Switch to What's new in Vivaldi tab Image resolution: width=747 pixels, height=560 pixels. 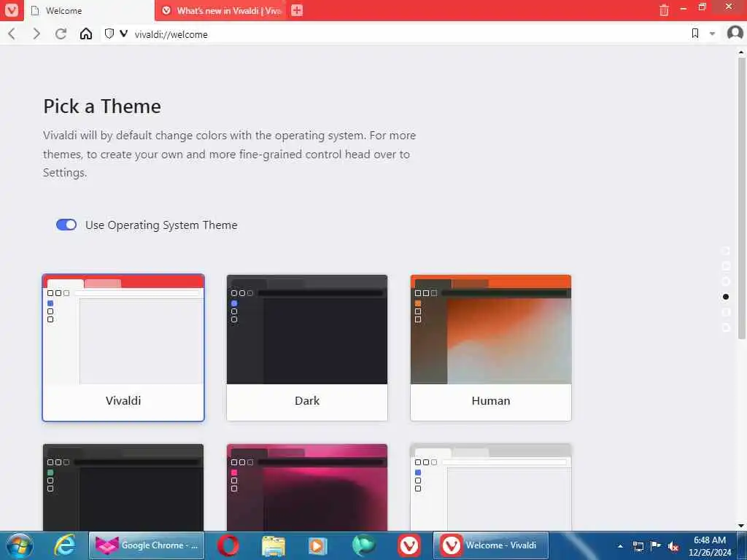pos(221,10)
